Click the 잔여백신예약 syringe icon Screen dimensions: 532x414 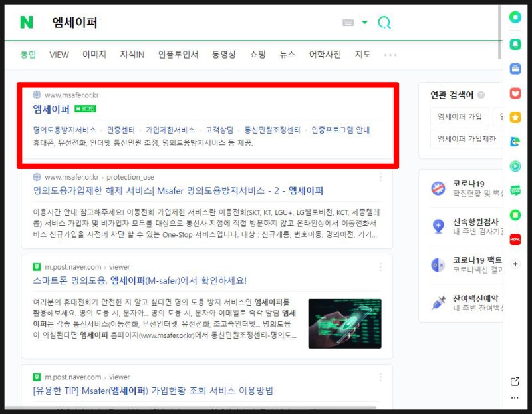click(x=438, y=303)
